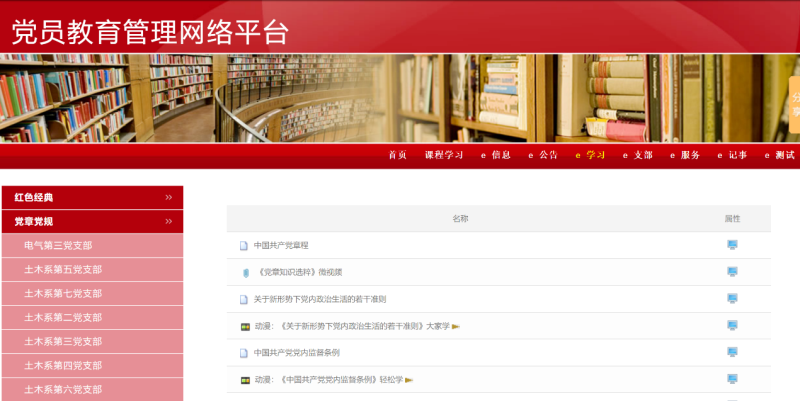Click the video icon beside 动漫:《关于新形势下…》大家学
800x401 pixels.
pyautogui.click(x=245, y=326)
